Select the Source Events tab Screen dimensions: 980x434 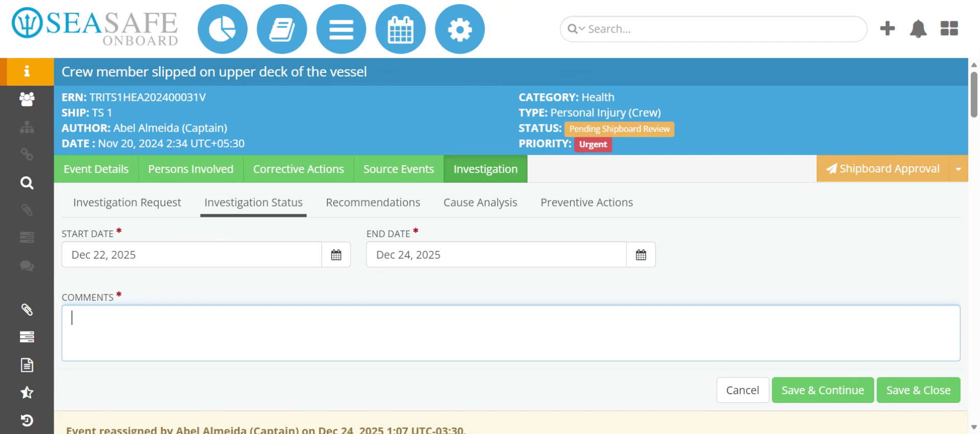tap(399, 169)
